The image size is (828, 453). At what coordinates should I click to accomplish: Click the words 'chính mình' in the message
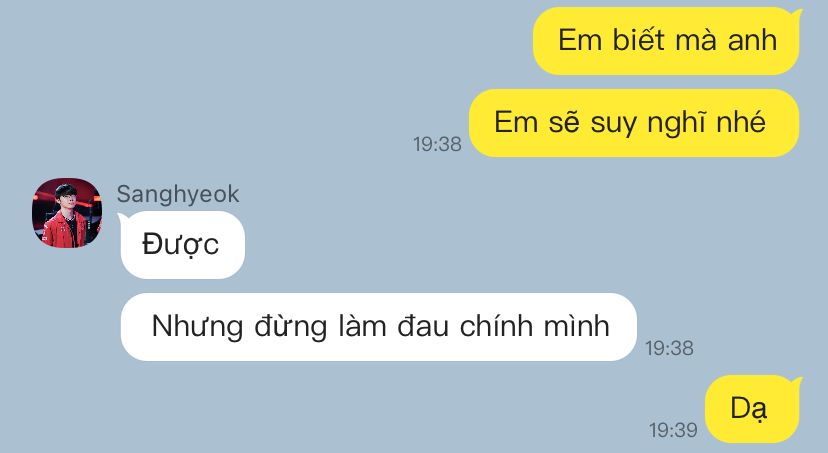coord(534,326)
